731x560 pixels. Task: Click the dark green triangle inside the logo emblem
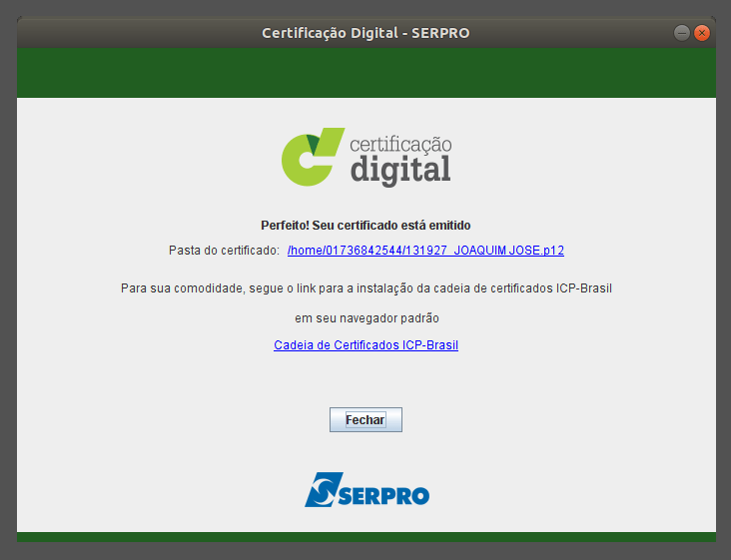point(316,144)
